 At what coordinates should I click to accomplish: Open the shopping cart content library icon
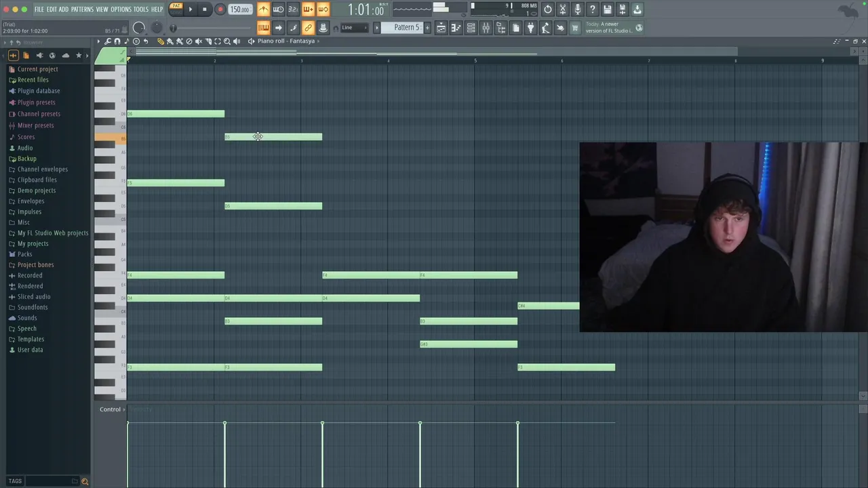tap(575, 28)
